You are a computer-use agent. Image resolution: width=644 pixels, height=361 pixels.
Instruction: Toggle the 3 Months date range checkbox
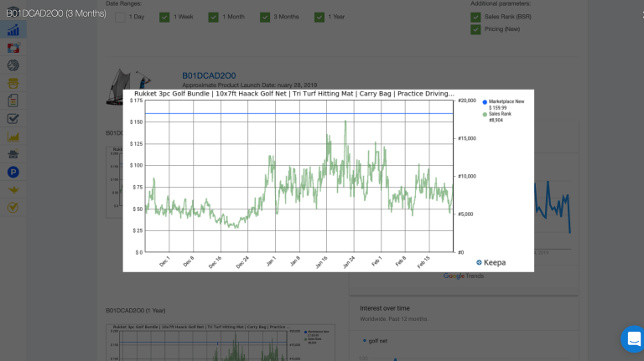click(x=265, y=18)
